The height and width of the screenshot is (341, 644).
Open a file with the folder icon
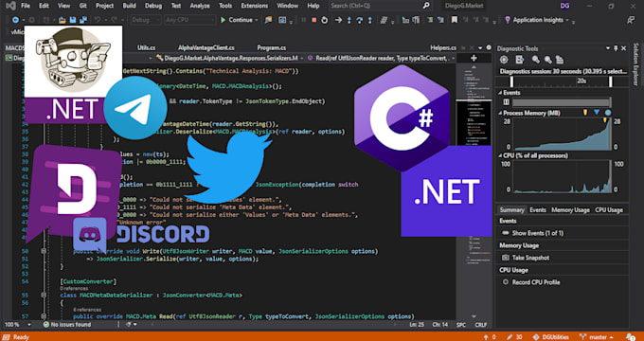63,20
